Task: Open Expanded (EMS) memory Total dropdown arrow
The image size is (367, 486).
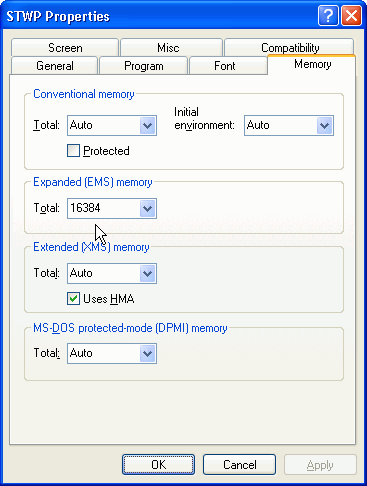Action: [148, 209]
